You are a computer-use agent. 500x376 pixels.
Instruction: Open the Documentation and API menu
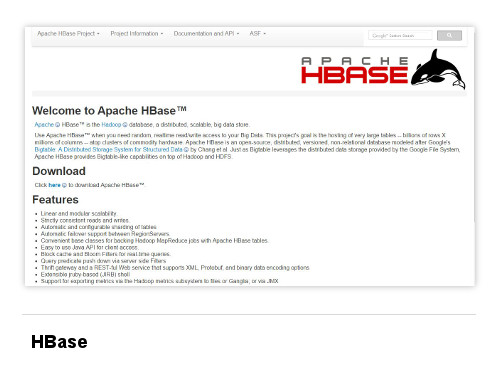[x=206, y=34]
